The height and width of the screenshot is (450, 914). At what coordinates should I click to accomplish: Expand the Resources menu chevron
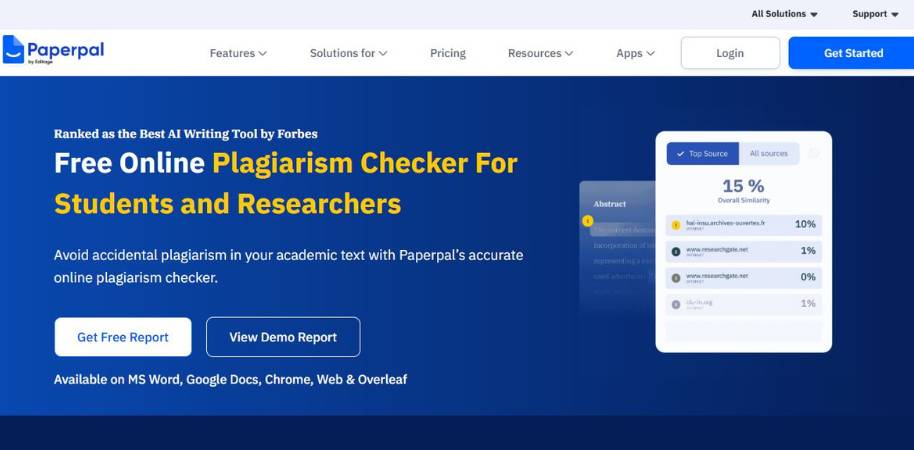point(569,54)
